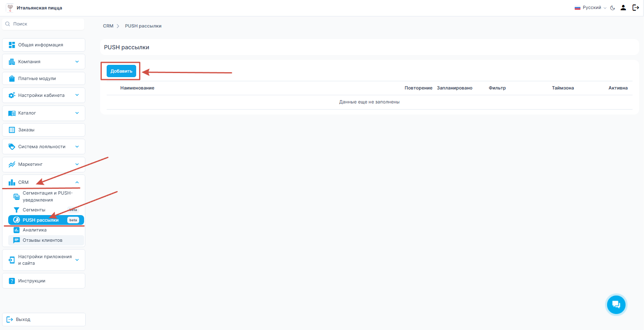Click the Общая информация dashboard icon

(12, 45)
